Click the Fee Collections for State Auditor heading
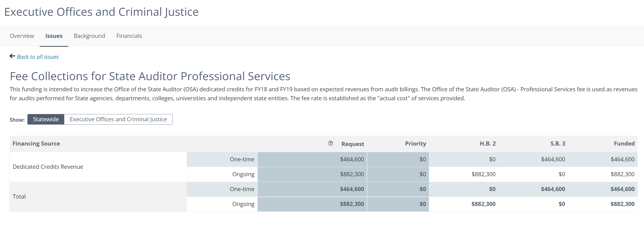This screenshot has width=644, height=234. [150, 76]
